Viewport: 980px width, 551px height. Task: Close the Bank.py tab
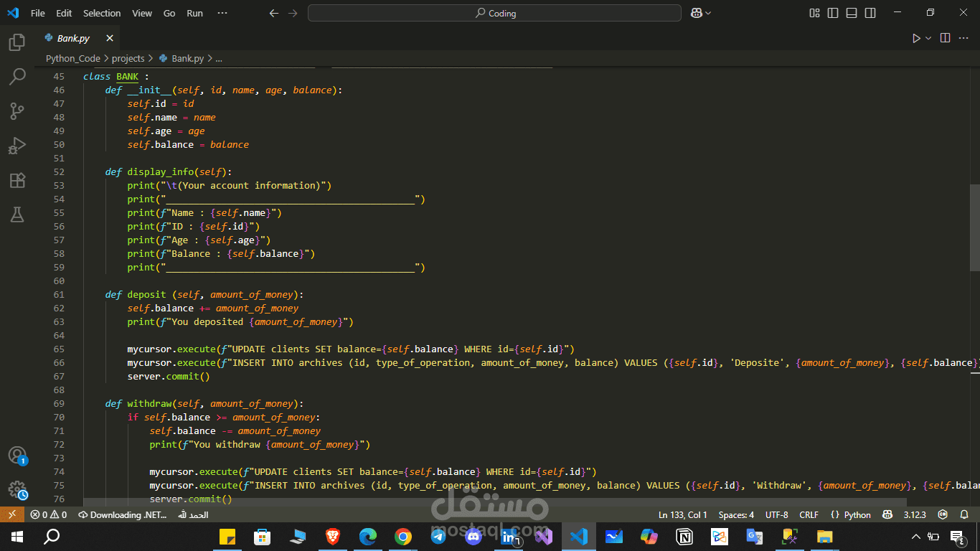110,38
